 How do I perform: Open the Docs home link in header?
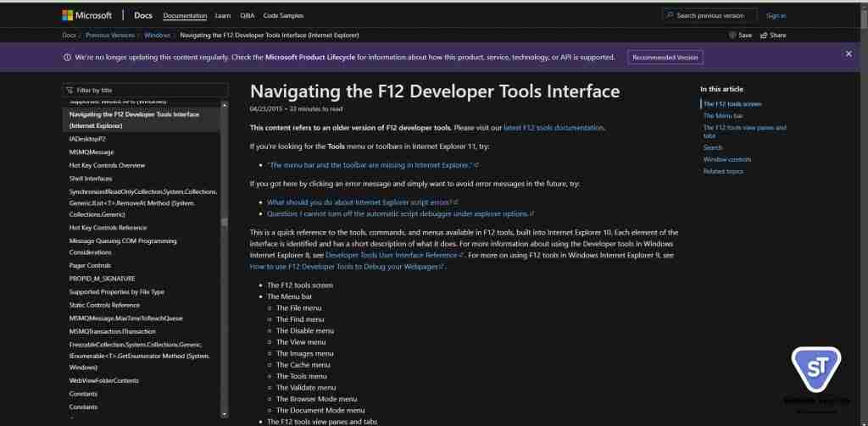(x=142, y=15)
